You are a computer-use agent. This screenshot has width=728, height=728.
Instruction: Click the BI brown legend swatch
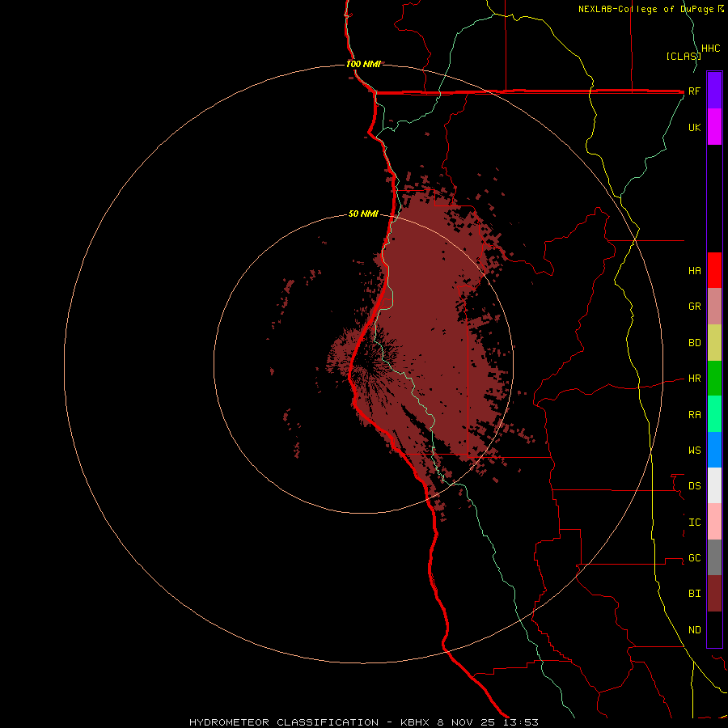coord(714,594)
